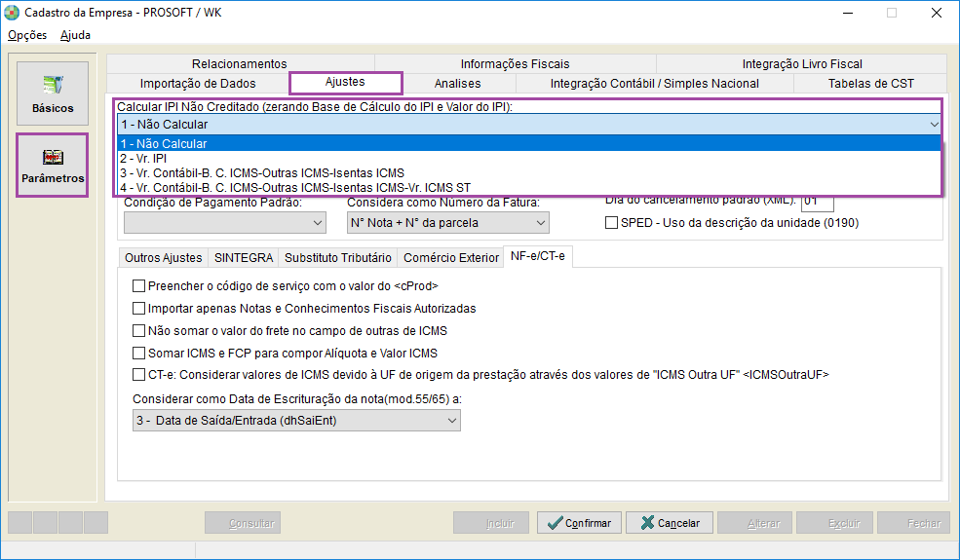Screen dimensions: 960x560
Task: Go to the Tabelas de CST tab
Action: pyautogui.click(x=870, y=84)
